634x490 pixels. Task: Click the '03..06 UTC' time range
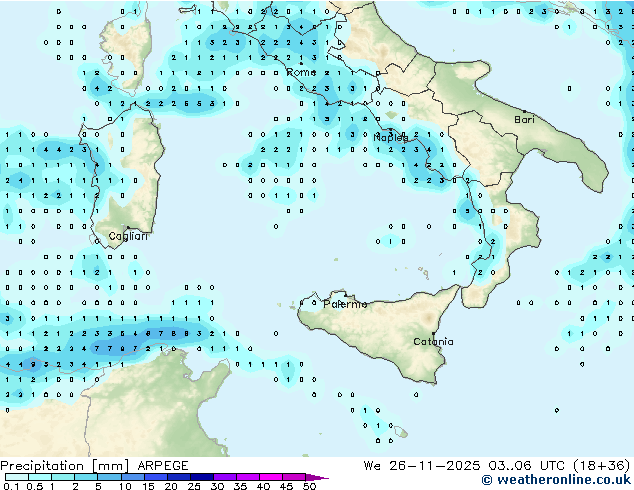coord(526,466)
